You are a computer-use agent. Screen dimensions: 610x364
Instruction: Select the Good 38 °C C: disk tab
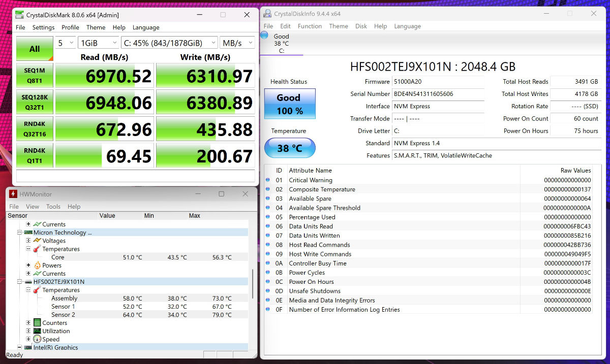point(281,43)
